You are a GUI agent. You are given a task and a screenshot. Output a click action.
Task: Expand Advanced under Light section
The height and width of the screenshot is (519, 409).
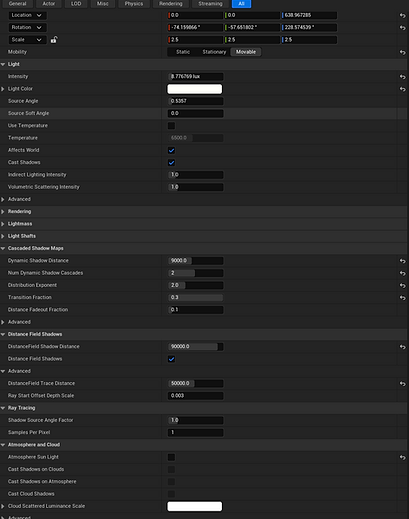[3, 199]
